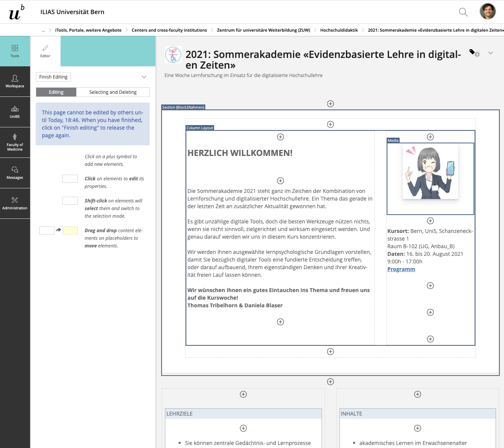Expand the breadcrumb ellipsis
504x448 pixels.
click(x=43, y=30)
